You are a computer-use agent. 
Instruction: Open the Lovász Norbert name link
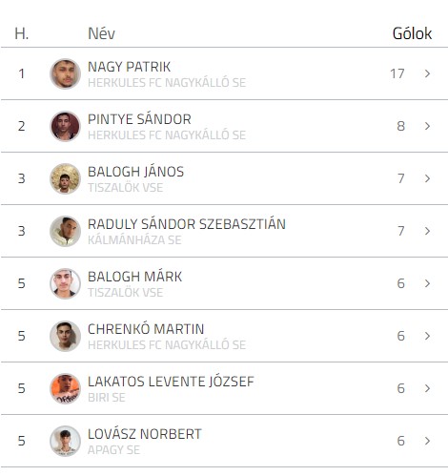click(x=145, y=434)
